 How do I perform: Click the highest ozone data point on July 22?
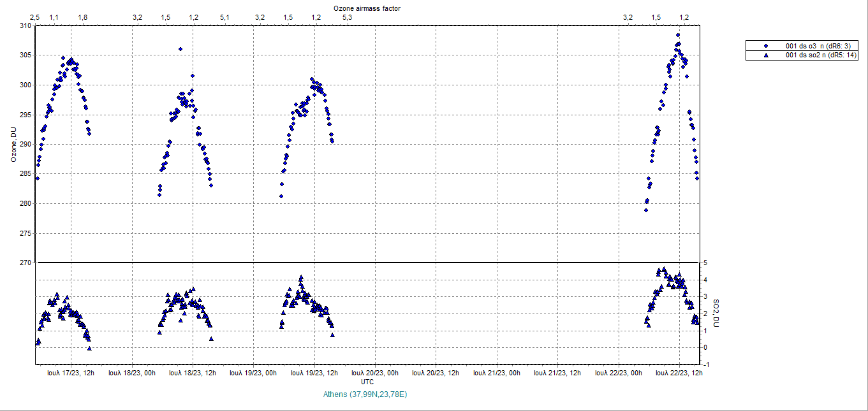(x=678, y=35)
